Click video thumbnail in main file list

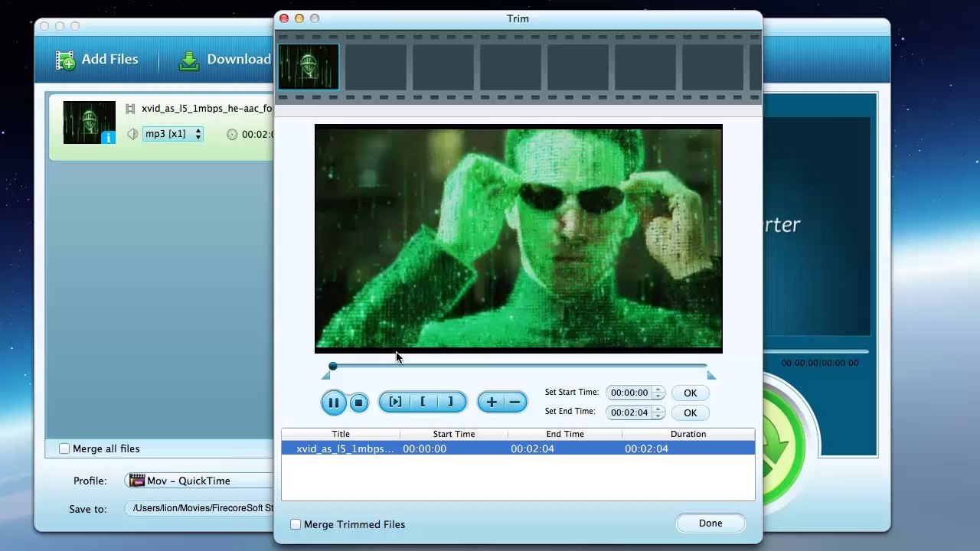coord(90,122)
